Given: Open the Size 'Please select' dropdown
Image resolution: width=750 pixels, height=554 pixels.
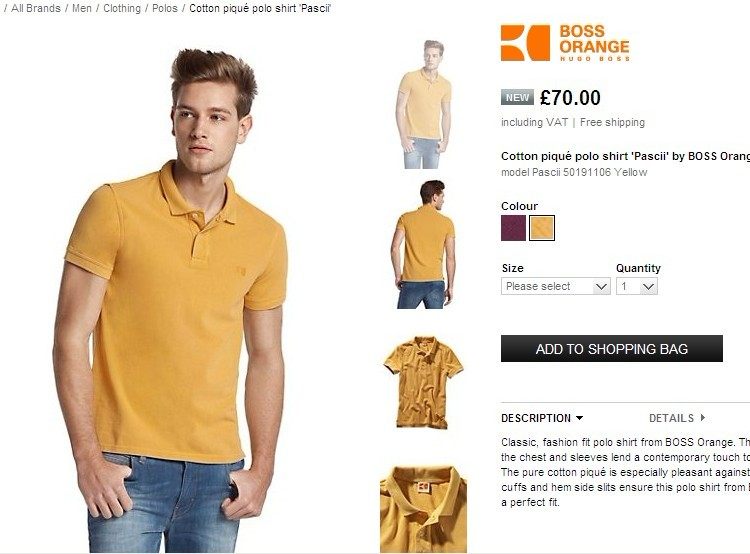Looking at the screenshot, I should coord(556,286).
